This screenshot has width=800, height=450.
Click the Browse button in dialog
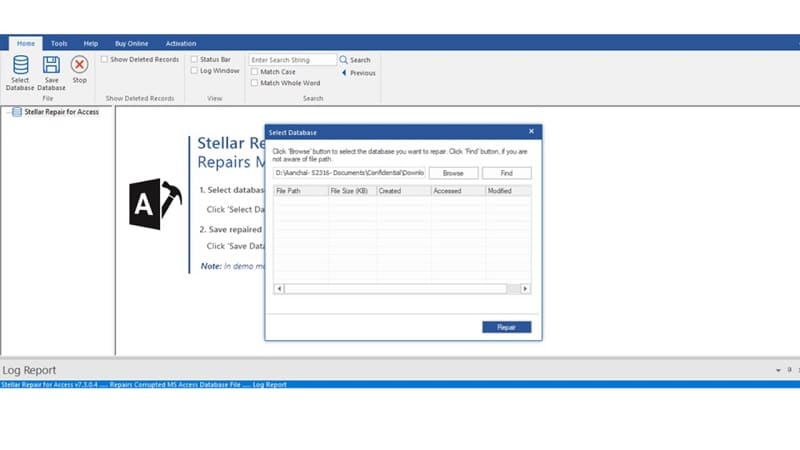(x=453, y=173)
